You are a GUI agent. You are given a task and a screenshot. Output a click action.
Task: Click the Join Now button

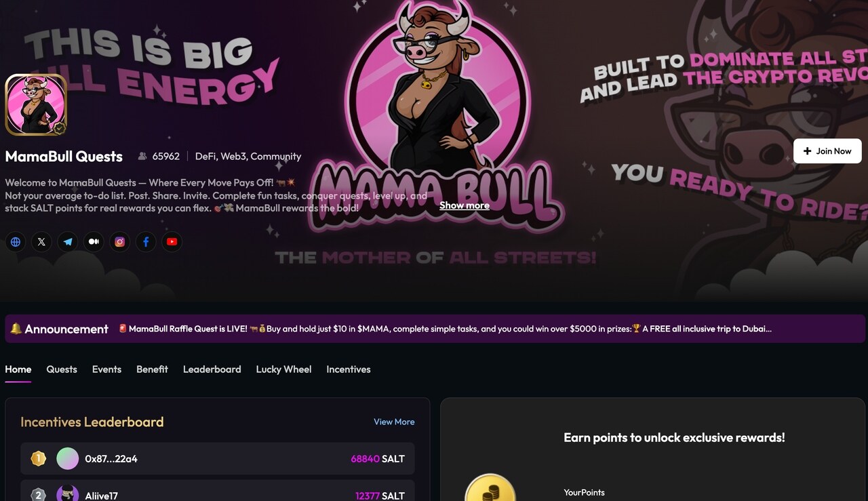[x=827, y=151]
